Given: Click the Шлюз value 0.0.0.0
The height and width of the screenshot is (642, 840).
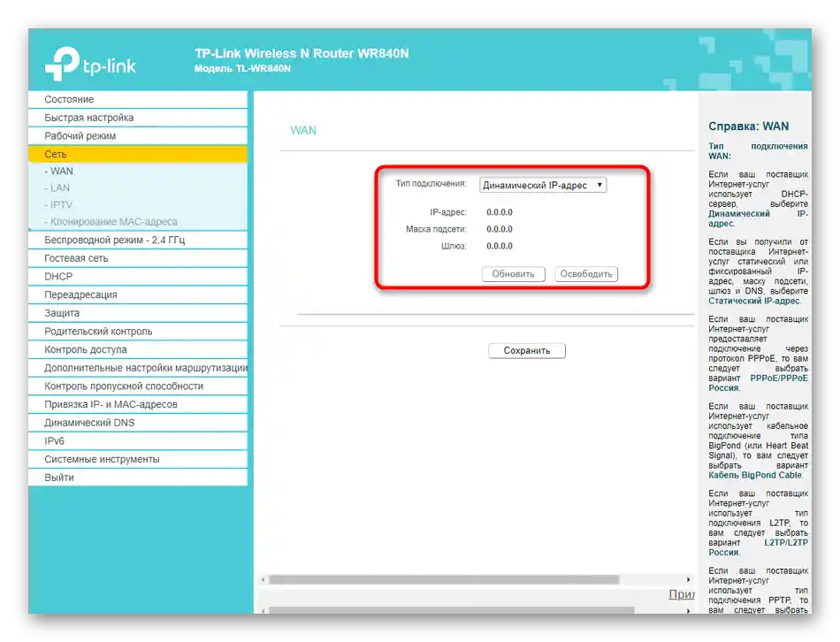Looking at the screenshot, I should pyautogui.click(x=500, y=246).
